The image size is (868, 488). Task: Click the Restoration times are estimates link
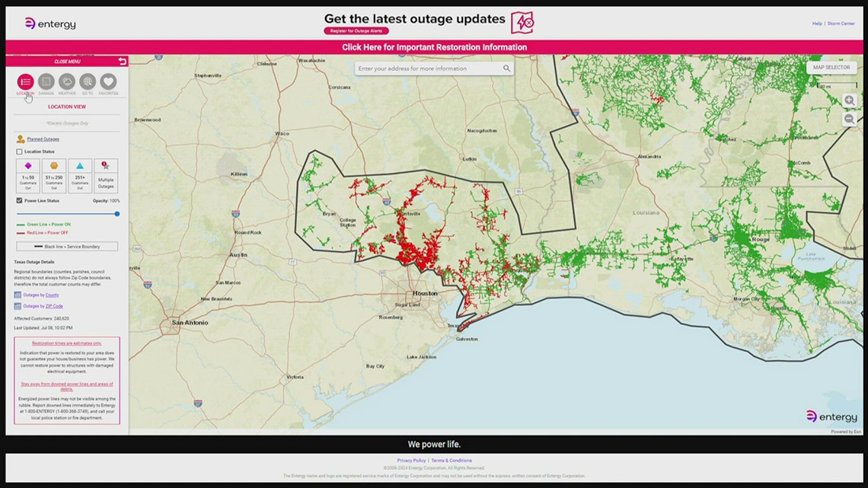(x=67, y=343)
